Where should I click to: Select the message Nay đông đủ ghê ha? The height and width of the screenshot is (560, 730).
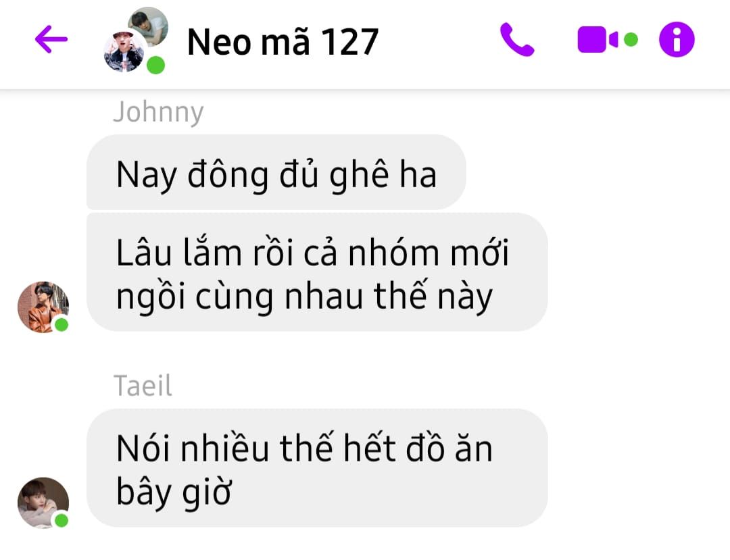(x=276, y=172)
